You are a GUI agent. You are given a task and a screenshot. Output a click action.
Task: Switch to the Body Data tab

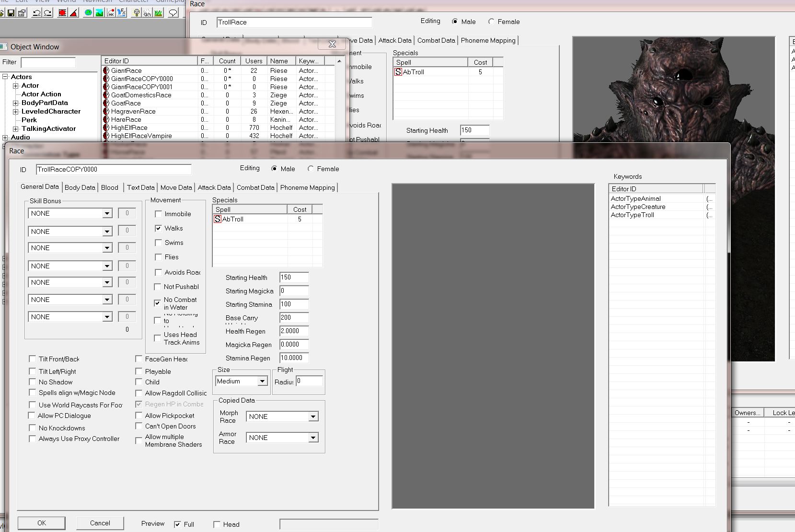pos(80,187)
